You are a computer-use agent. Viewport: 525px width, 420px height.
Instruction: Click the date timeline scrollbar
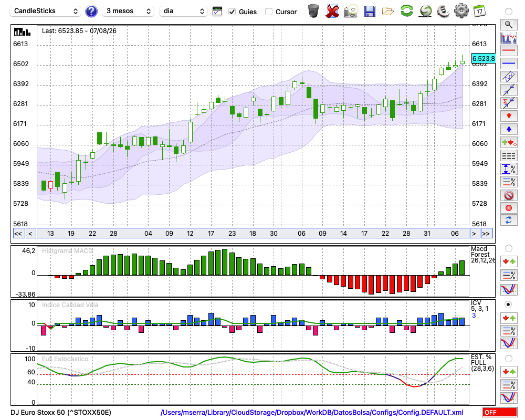pyautogui.click(x=253, y=234)
